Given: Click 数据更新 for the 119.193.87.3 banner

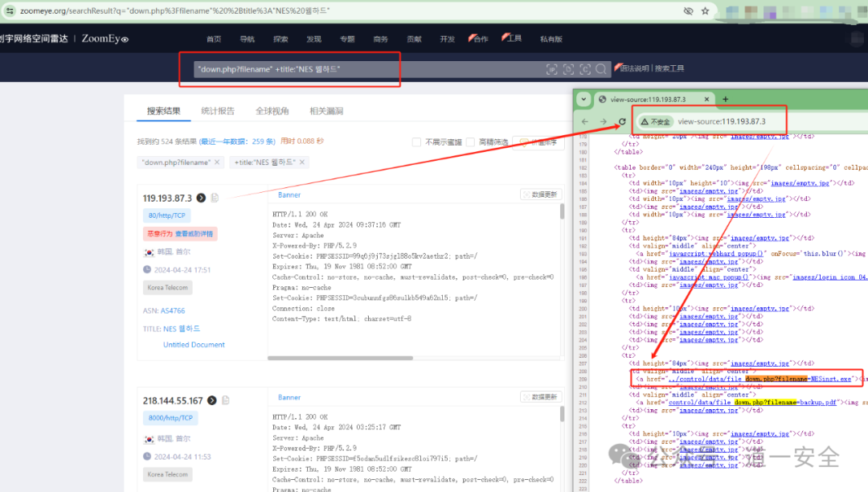Looking at the screenshot, I should coord(541,195).
